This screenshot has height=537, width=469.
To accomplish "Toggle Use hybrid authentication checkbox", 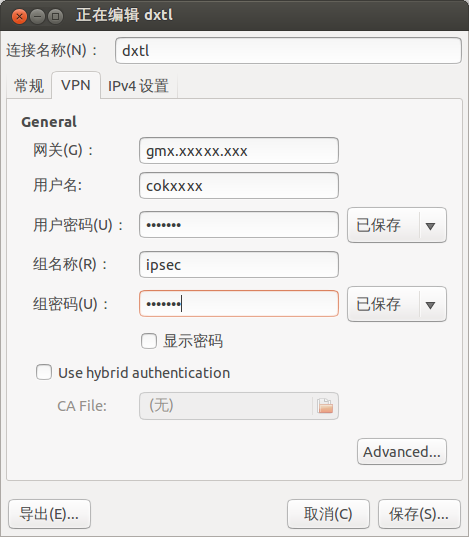I will (x=44, y=372).
